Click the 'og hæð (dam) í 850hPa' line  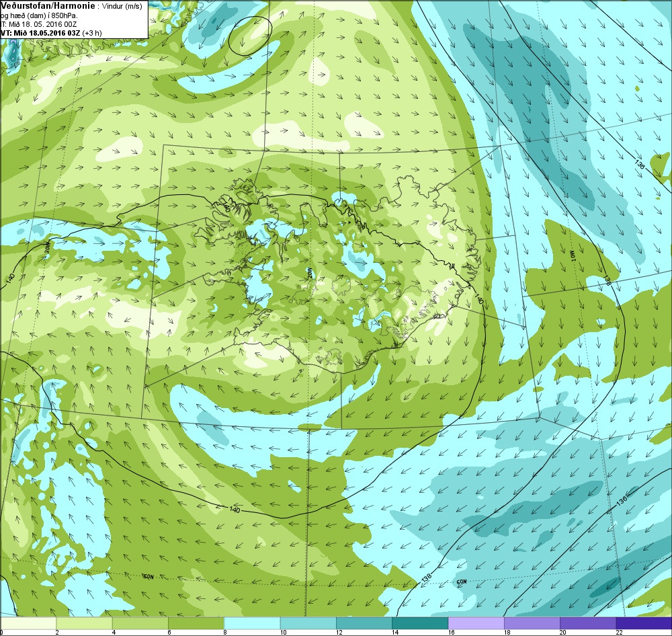(40, 15)
